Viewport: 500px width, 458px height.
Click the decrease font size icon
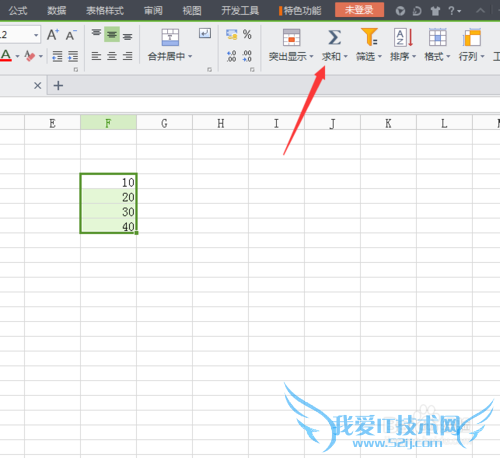[x=71, y=35]
